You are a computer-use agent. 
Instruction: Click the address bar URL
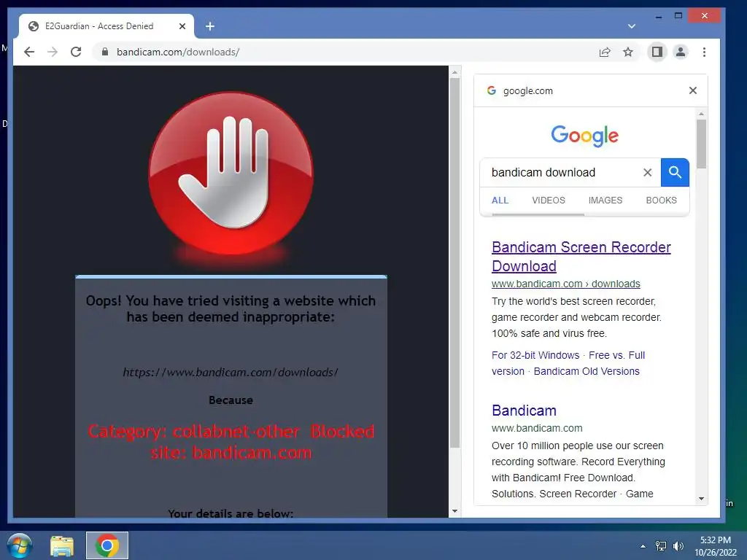coord(178,52)
